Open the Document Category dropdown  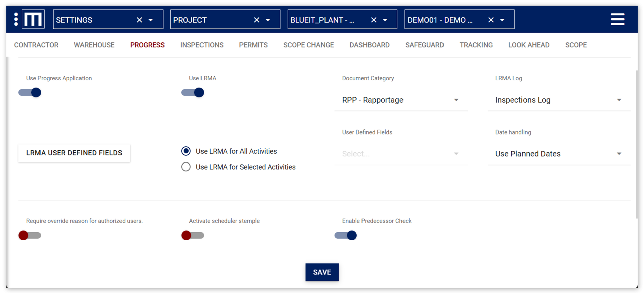point(401,100)
